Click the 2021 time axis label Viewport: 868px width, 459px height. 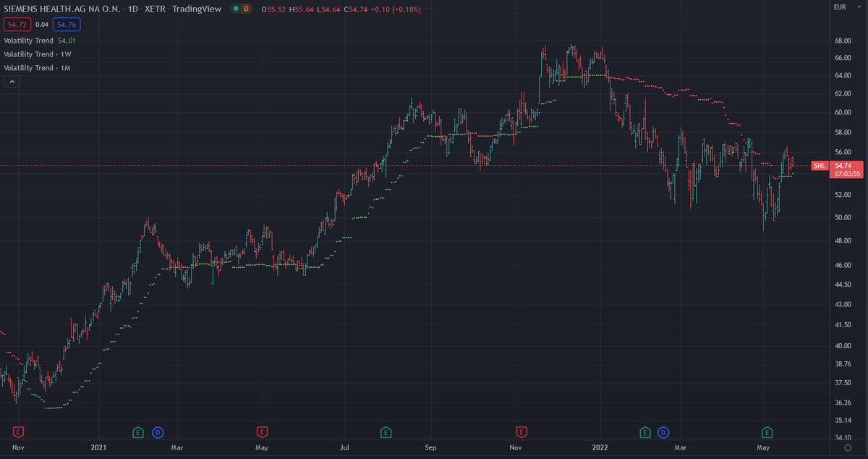(99, 448)
